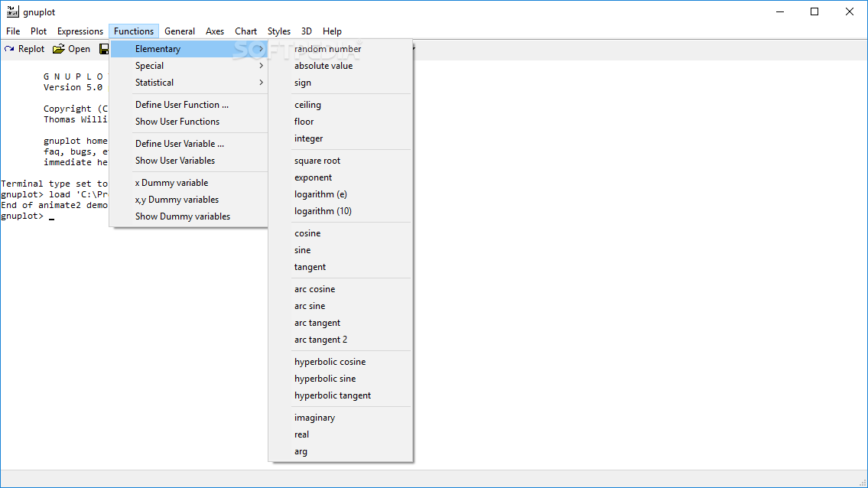Choose arc tangent (not arc tangent 2)

340,323
